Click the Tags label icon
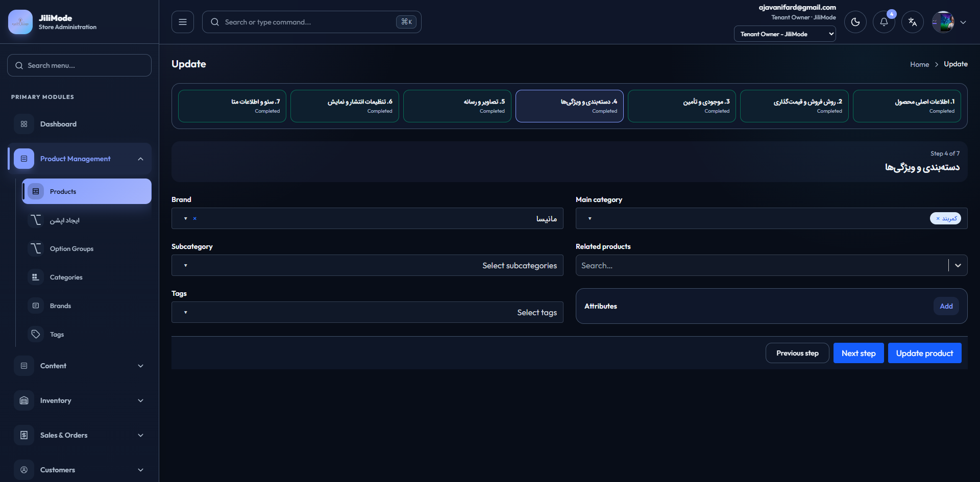Screen dimensions: 980x482 [36, 334]
